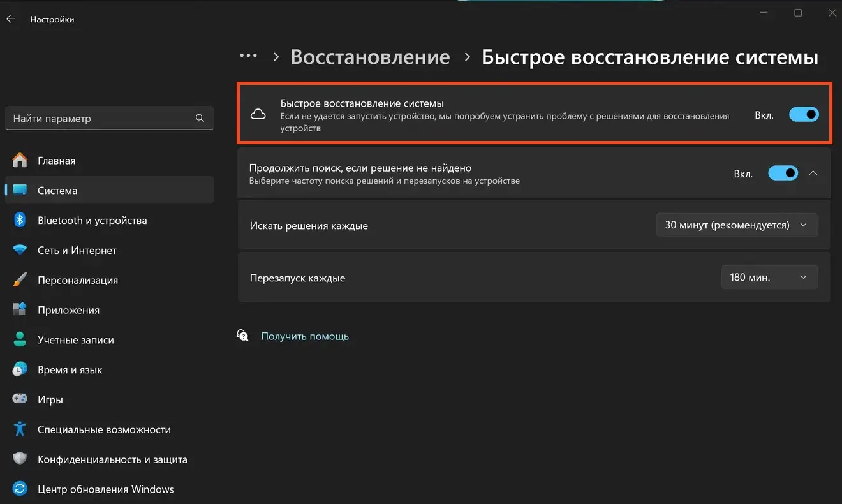Maximize the Настройки window
842x504 pixels.
pyautogui.click(x=798, y=13)
